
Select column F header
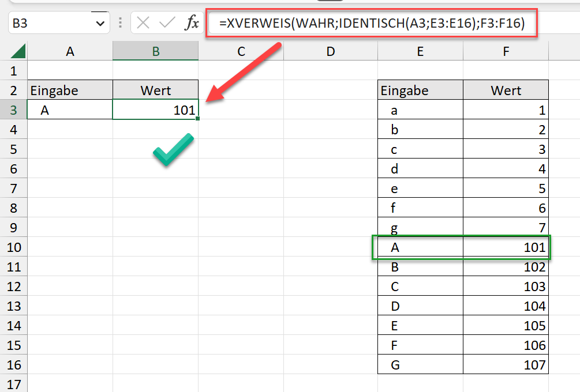pyautogui.click(x=506, y=52)
